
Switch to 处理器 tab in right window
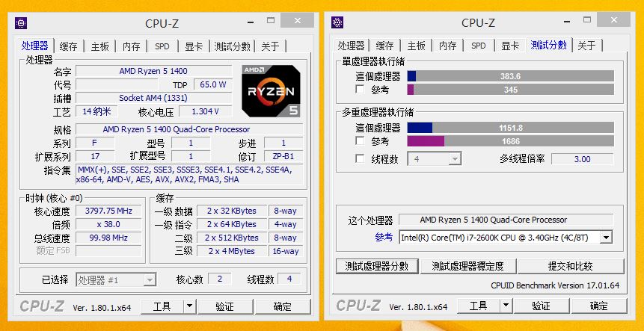tap(351, 46)
